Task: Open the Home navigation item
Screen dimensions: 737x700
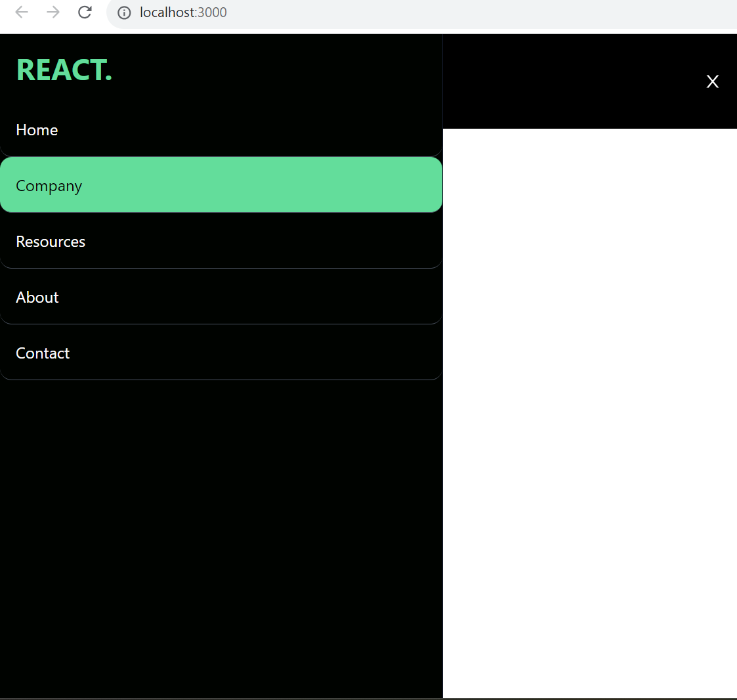Action: point(37,129)
